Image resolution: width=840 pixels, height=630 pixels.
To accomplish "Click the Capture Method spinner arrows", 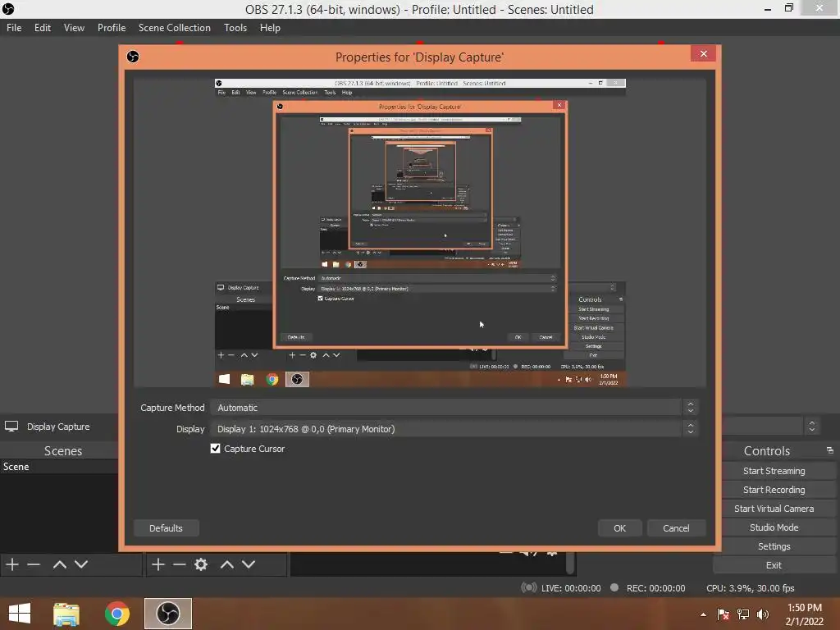I will 690,408.
